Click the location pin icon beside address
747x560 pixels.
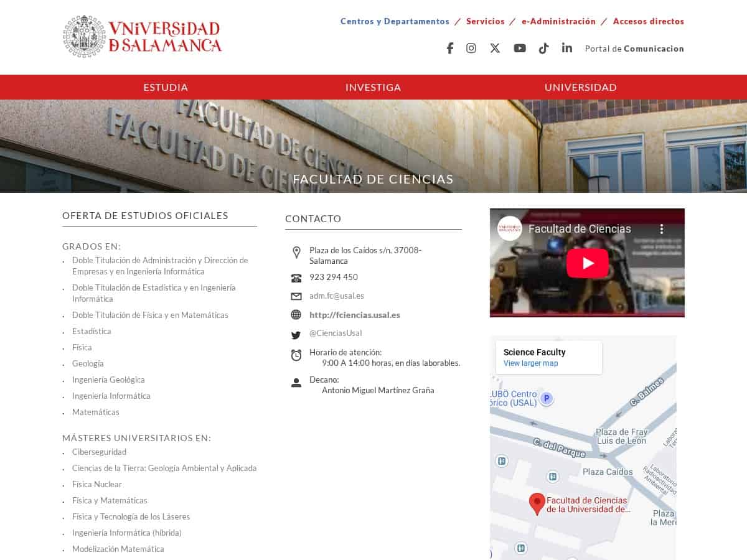[296, 252]
